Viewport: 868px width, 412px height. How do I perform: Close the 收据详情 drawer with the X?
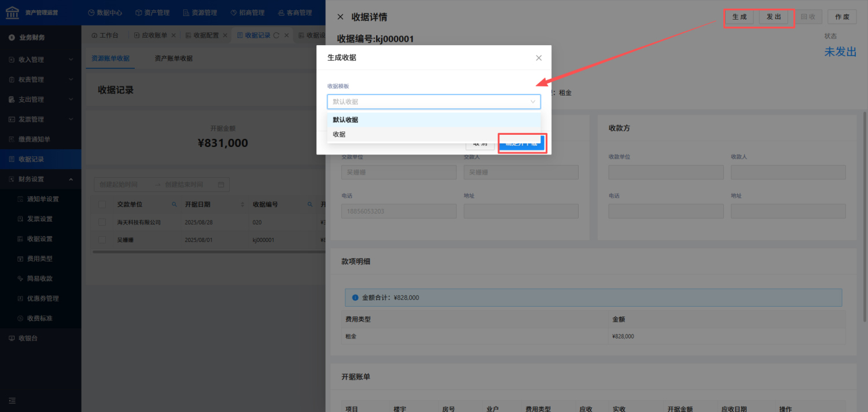pos(340,17)
